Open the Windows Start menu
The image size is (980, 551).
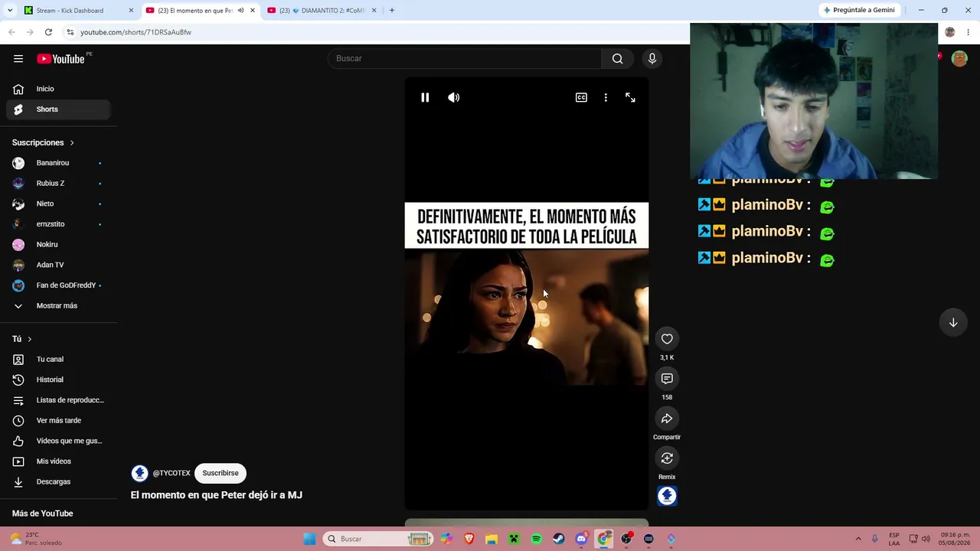tap(309, 539)
